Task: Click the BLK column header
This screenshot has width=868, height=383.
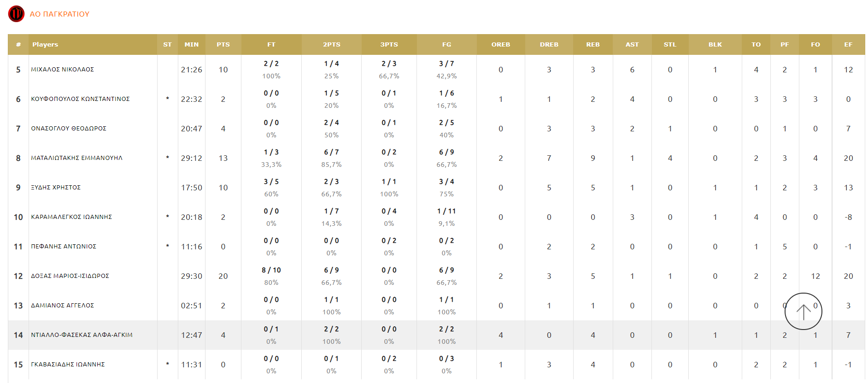Action: (x=715, y=45)
